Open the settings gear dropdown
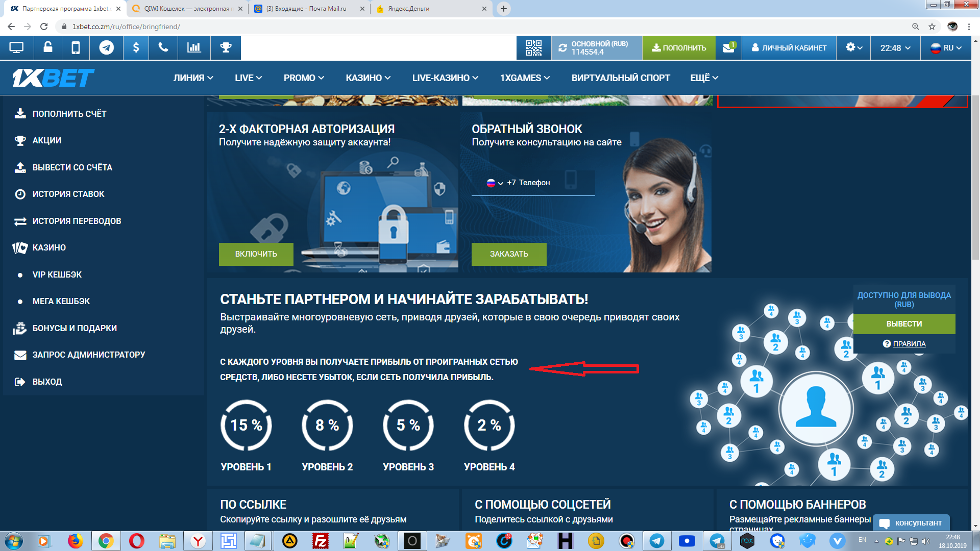Screen dimensions: 980x551 [853, 48]
